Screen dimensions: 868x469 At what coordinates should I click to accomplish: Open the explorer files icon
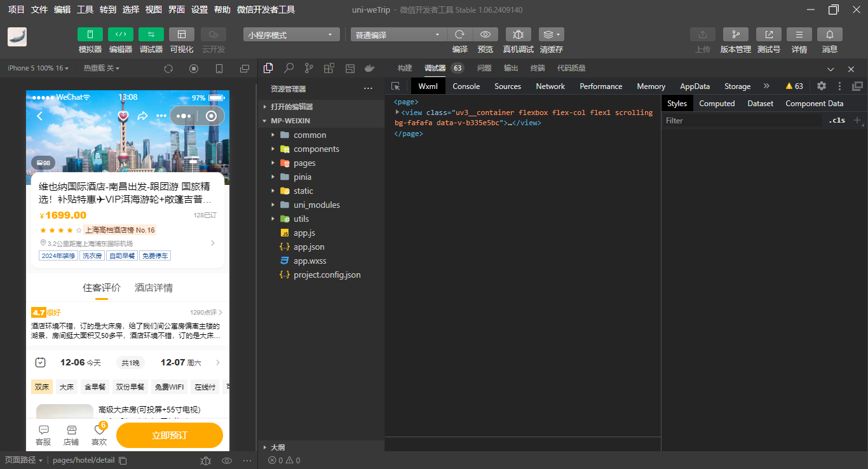click(x=268, y=68)
